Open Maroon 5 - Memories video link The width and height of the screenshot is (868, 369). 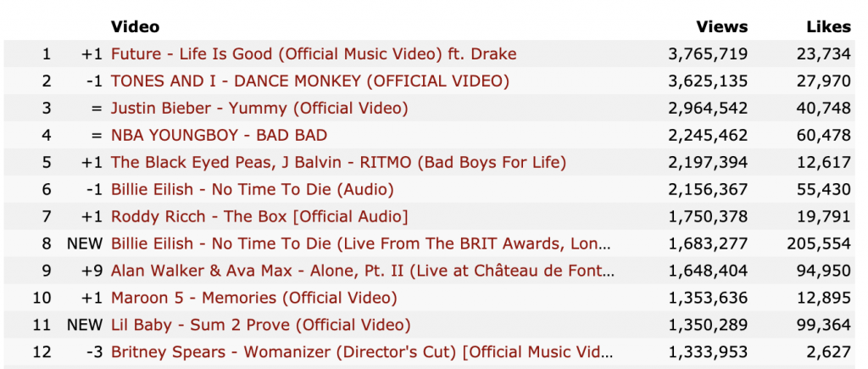coord(253,299)
